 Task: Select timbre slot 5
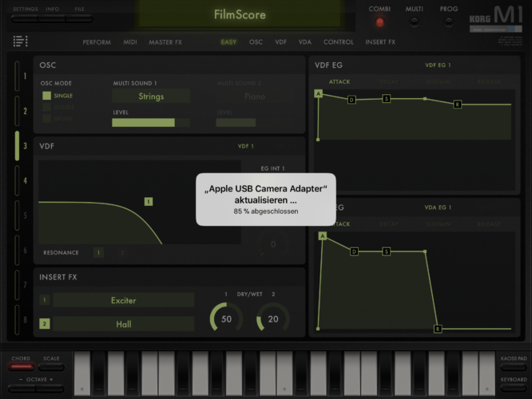click(x=18, y=215)
